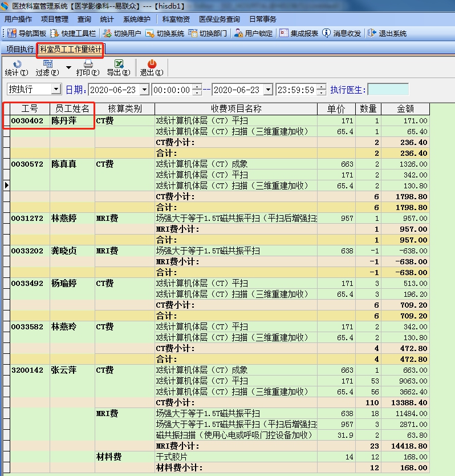This screenshot has width=455, height=476.
Task: Increase the start time 00:00:00 spinner
Action: pyautogui.click(x=197, y=87)
